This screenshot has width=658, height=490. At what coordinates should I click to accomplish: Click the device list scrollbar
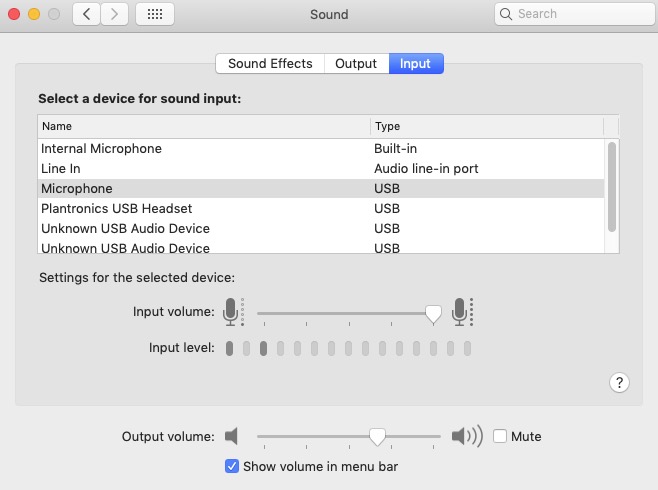coord(612,187)
